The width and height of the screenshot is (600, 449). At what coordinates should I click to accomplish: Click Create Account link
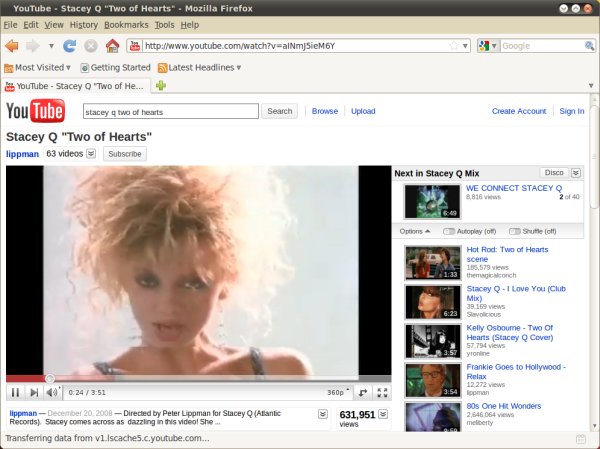pos(519,111)
